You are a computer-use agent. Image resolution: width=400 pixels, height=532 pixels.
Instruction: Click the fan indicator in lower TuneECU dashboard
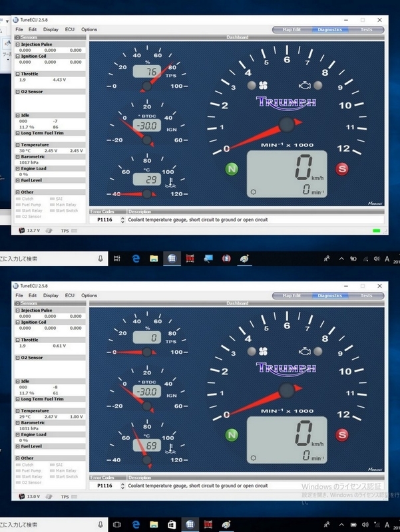(x=263, y=352)
